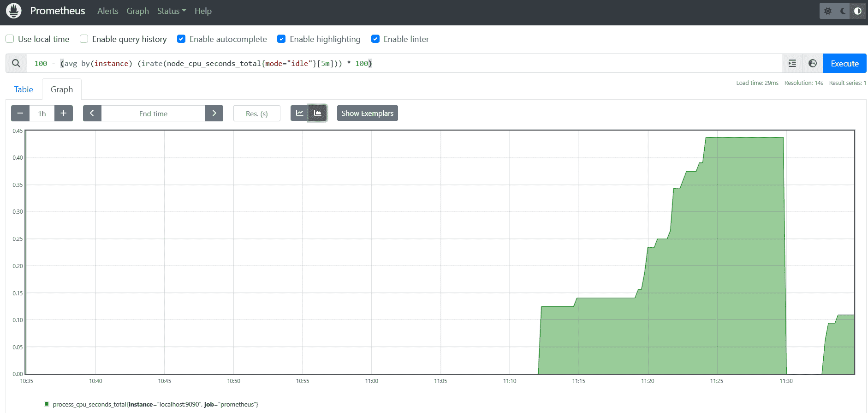Click the format expression icon
This screenshot has height=413, width=868.
coord(792,64)
